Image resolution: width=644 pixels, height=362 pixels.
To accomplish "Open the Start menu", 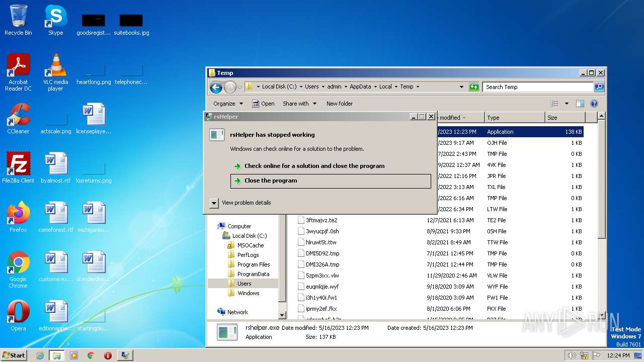I will [14, 355].
